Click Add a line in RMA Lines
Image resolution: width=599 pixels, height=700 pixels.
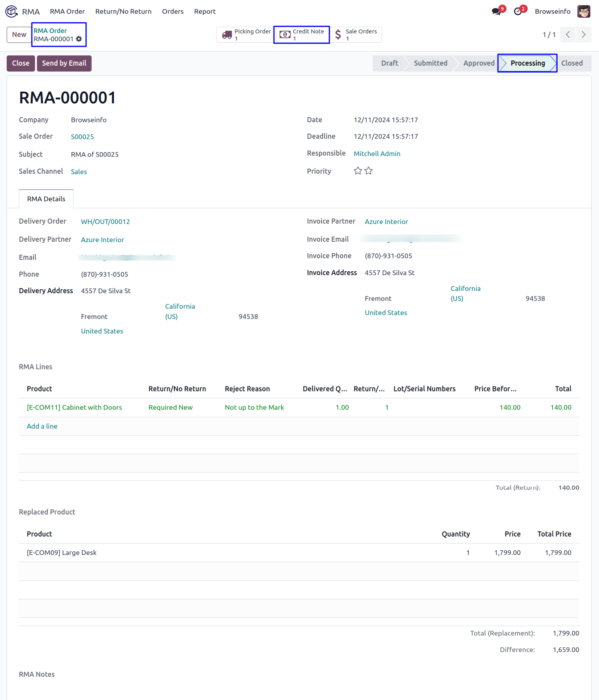point(42,426)
